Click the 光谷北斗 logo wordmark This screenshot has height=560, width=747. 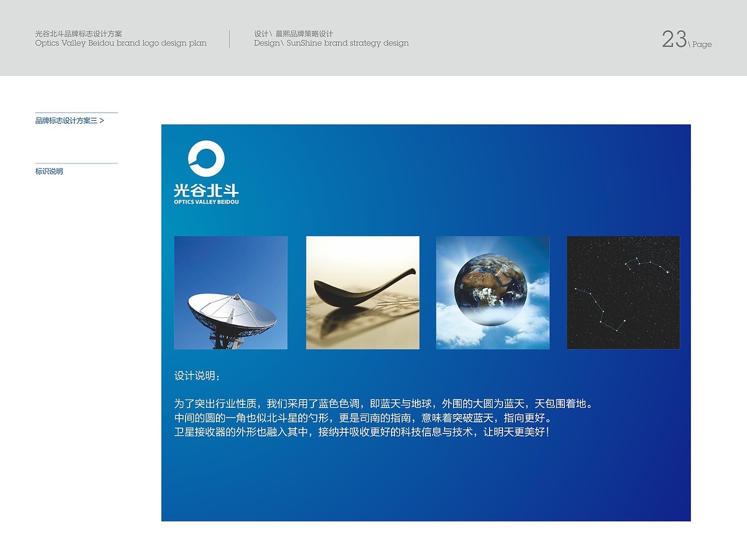tap(206, 190)
